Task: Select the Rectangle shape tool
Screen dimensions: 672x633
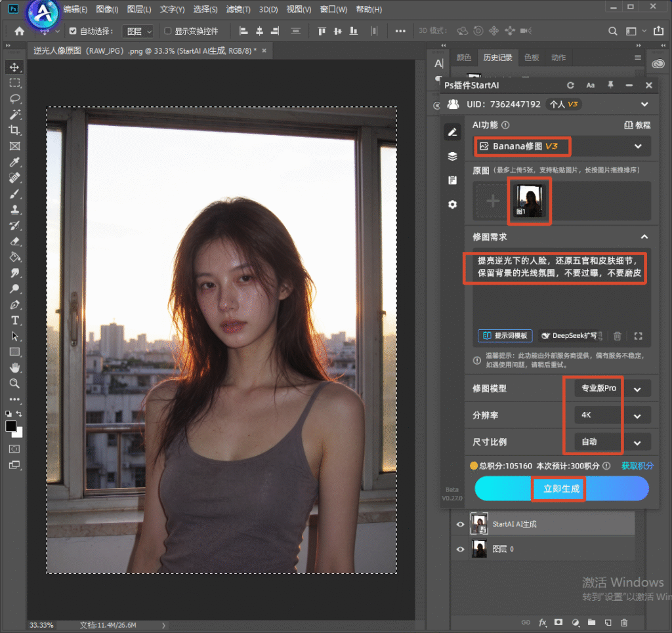Action: pyautogui.click(x=14, y=352)
